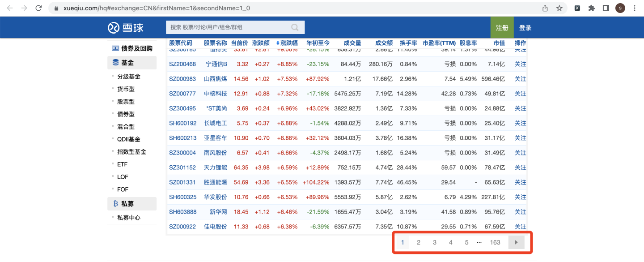644x262 pixels.
Task: Select ETF in sidebar
Action: (x=122, y=164)
